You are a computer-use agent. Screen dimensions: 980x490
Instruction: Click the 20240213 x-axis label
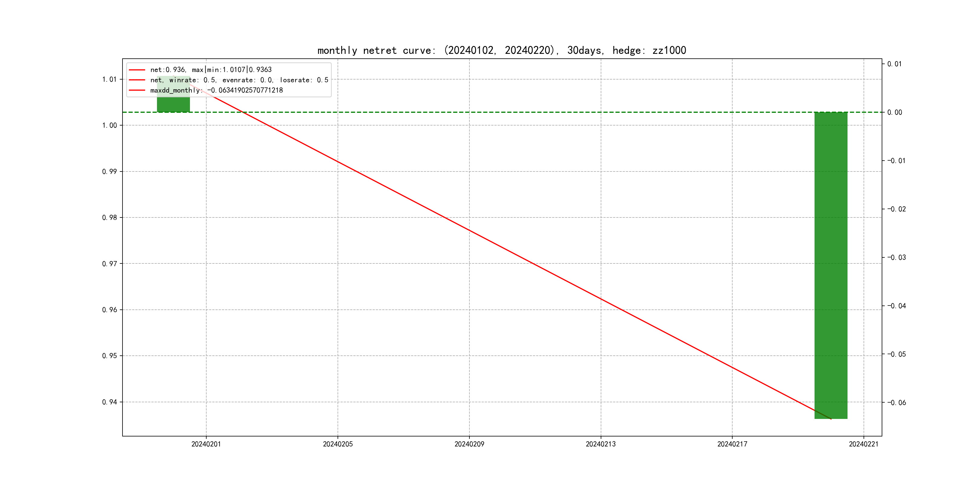(x=600, y=444)
